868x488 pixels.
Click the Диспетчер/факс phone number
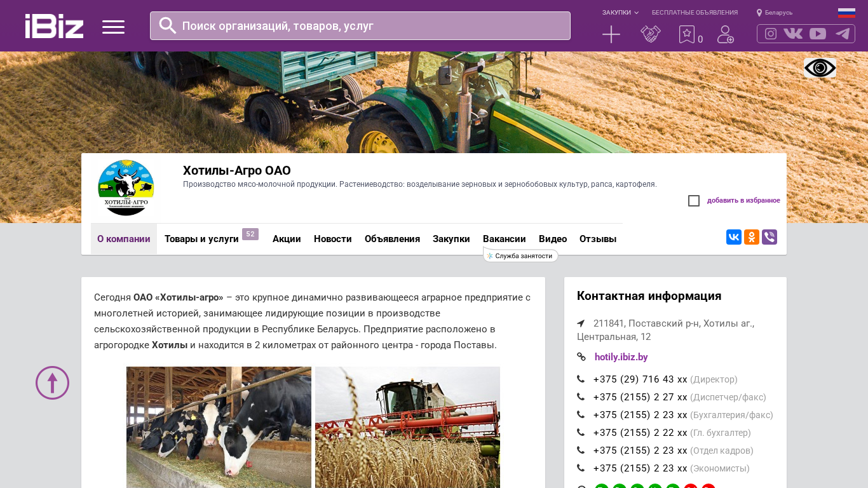pyautogui.click(x=641, y=397)
